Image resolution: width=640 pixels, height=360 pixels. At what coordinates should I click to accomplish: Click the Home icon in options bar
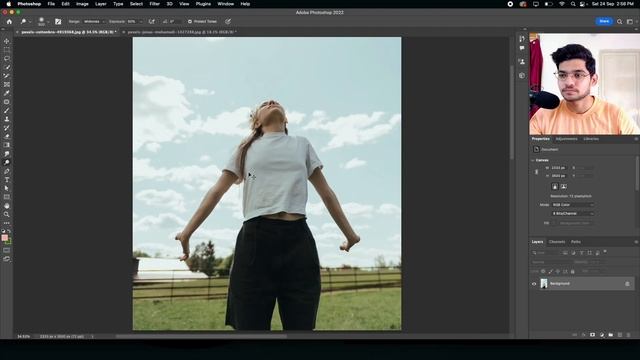(x=9, y=21)
